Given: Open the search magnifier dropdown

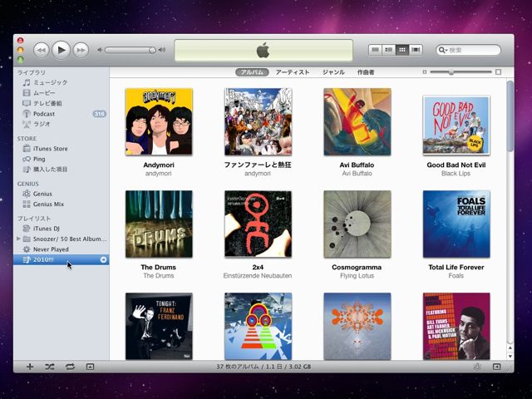Looking at the screenshot, I should 443,50.
